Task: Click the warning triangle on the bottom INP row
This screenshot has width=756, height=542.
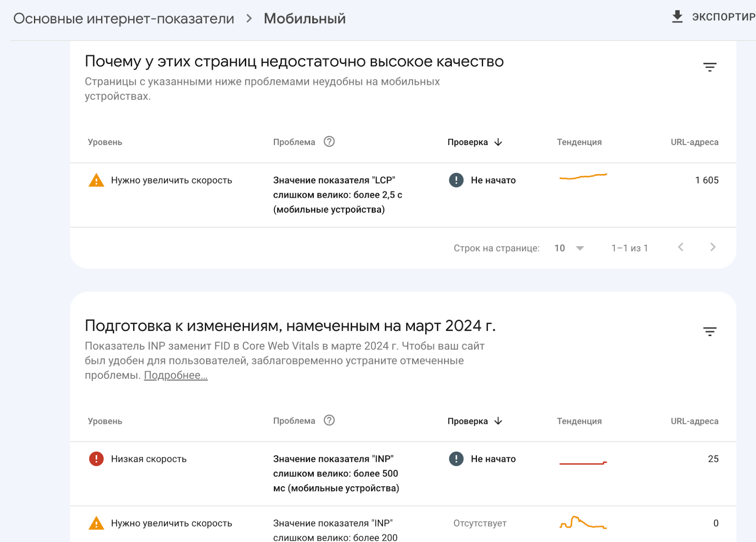Action: click(96, 523)
